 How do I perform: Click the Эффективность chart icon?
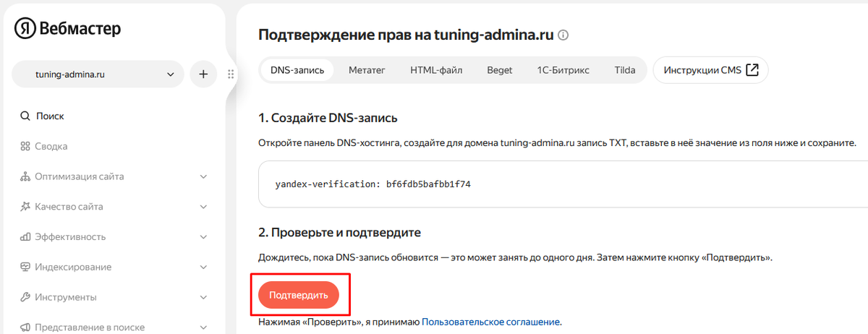[25, 236]
